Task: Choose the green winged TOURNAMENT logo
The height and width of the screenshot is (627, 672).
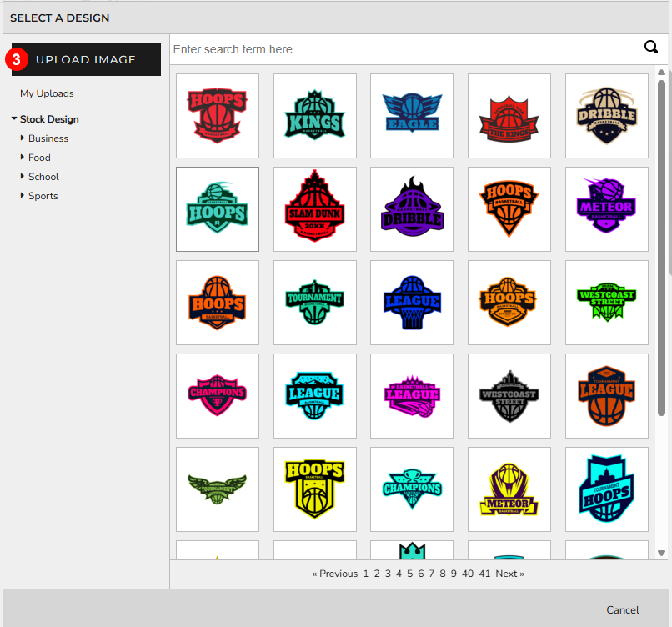Action: 218,489
